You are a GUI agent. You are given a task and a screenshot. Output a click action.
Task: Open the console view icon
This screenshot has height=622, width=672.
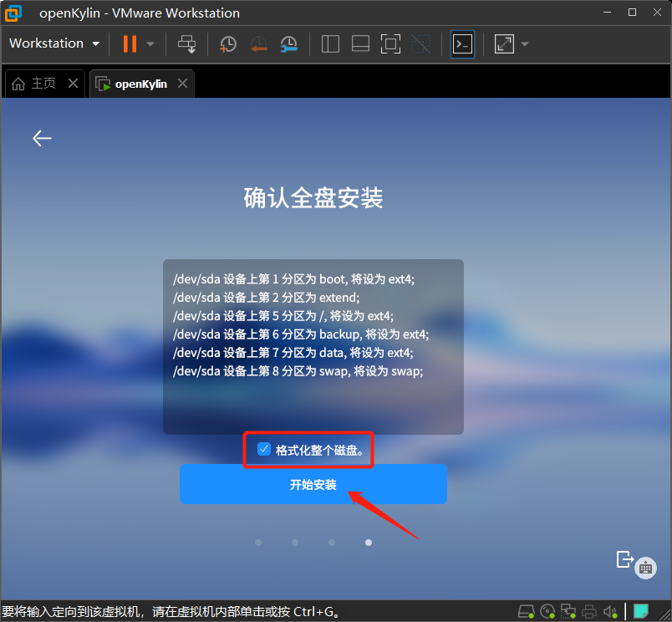pyautogui.click(x=462, y=43)
